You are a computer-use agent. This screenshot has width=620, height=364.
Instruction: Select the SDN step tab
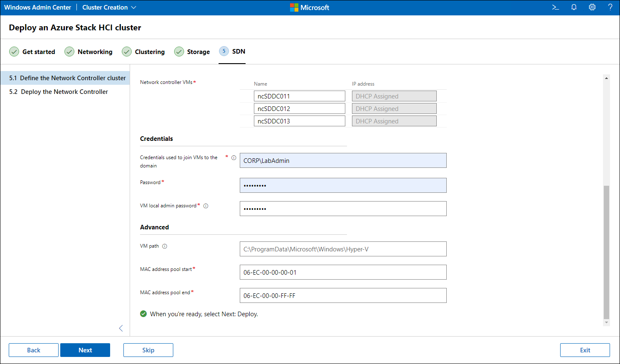[232, 52]
